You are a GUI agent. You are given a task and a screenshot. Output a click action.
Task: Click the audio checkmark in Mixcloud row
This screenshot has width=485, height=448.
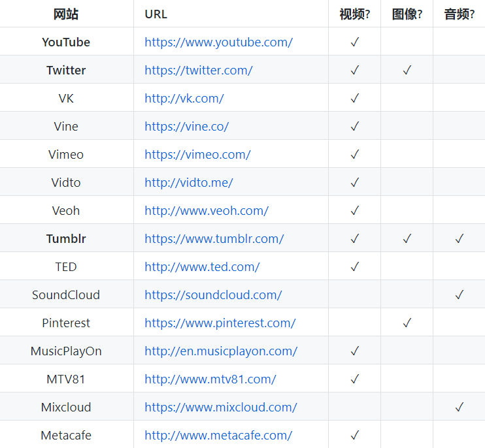pyautogui.click(x=460, y=407)
